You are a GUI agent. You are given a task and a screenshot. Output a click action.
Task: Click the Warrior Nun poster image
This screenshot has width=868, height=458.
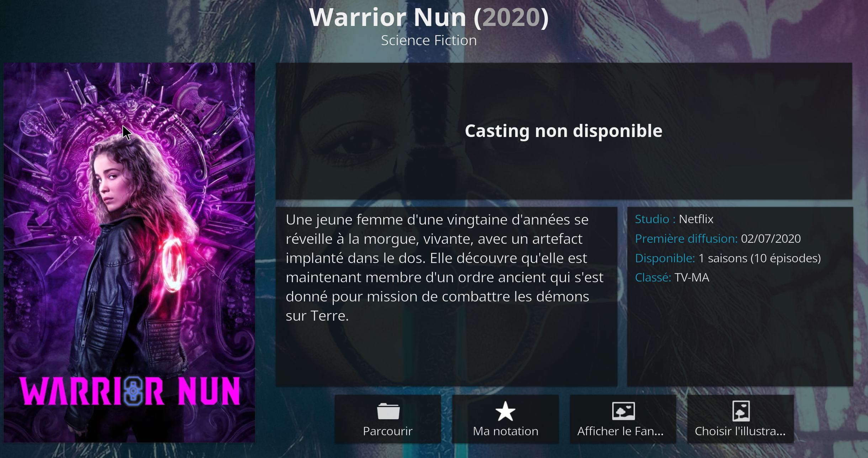coord(129,253)
